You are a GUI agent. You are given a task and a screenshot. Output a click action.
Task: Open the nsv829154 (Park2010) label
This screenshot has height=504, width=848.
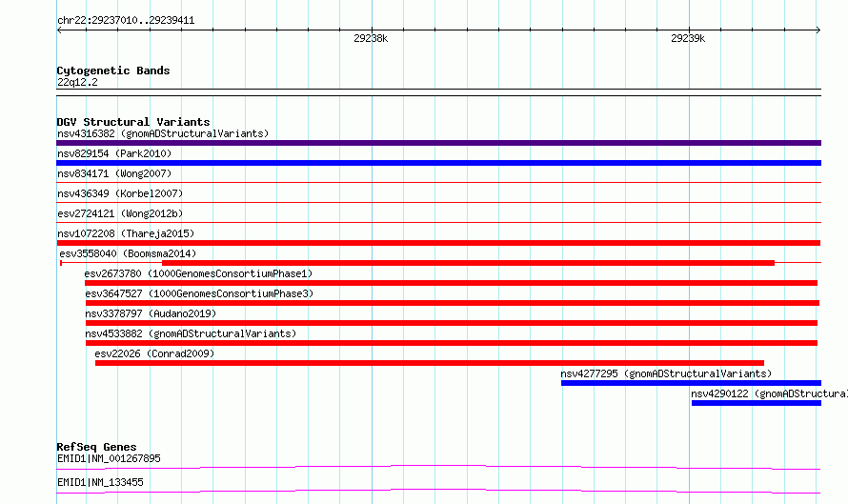tap(114, 153)
